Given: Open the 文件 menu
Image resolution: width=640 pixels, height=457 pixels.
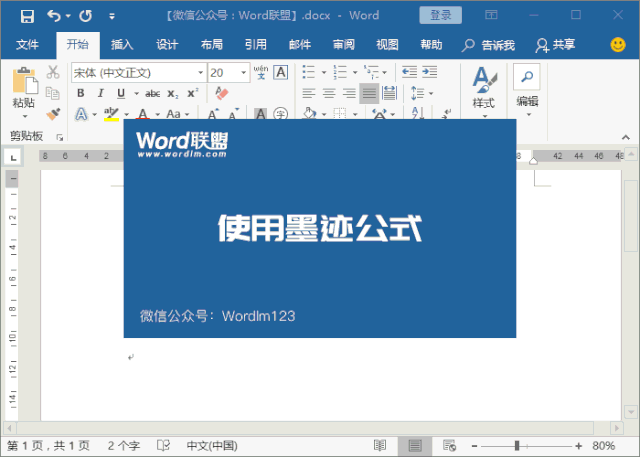Looking at the screenshot, I should point(27,44).
